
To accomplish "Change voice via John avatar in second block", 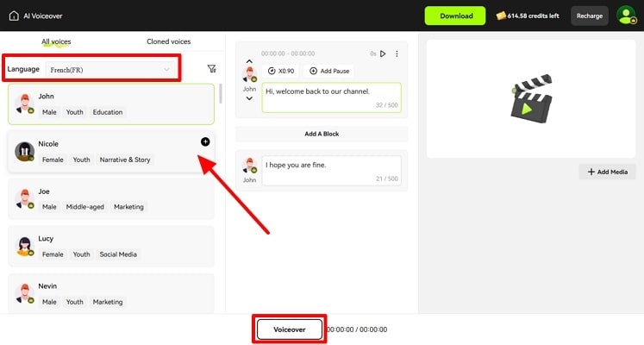I will tap(249, 166).
